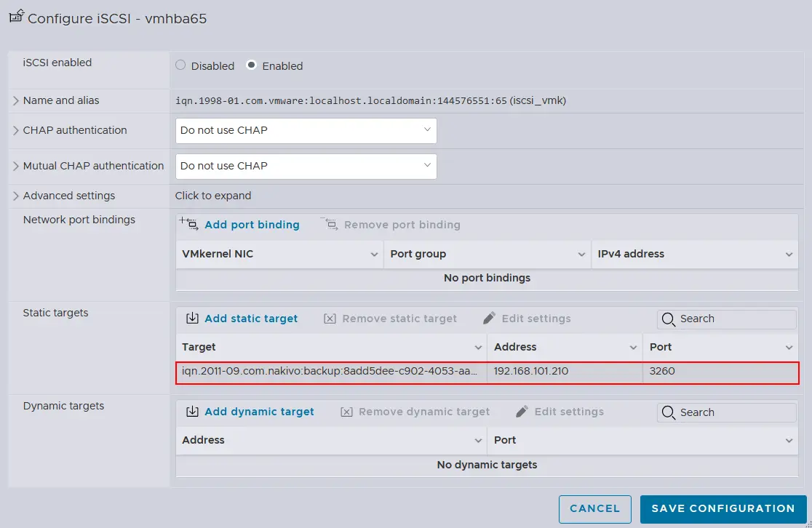Open the static targets Address column chevron
The height and width of the screenshot is (528, 812).
pos(633,348)
